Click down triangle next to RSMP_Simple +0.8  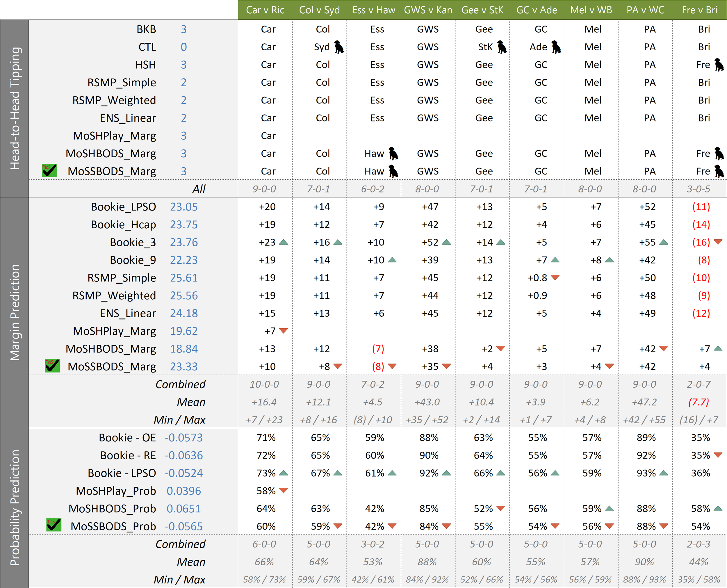point(555,277)
